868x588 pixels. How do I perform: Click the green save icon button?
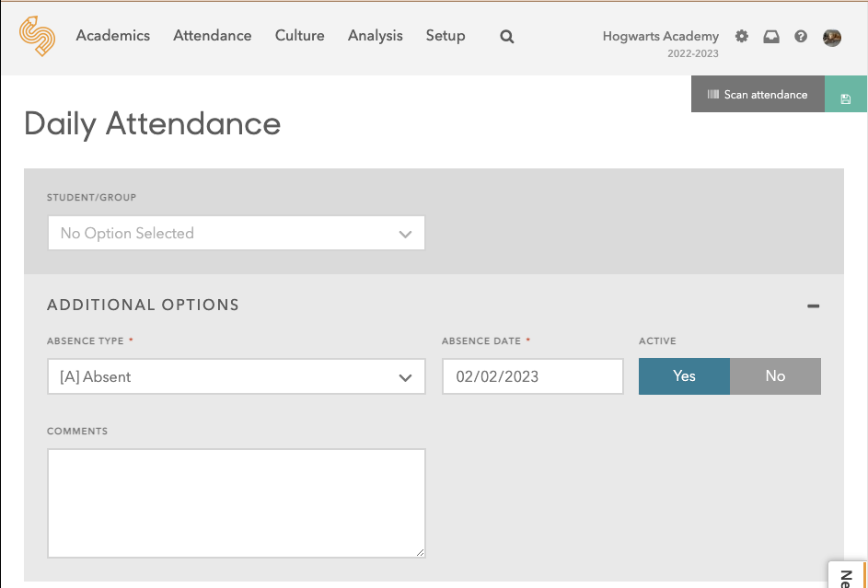tap(846, 98)
